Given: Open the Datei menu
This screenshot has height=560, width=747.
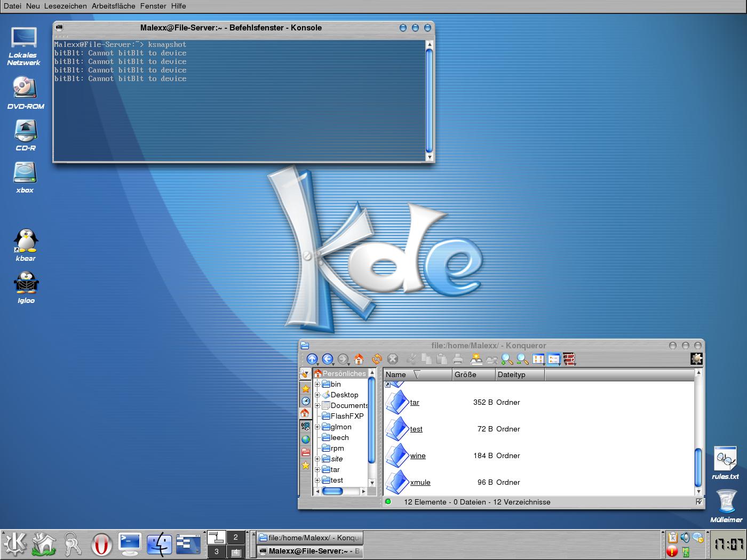Looking at the screenshot, I should (13, 6).
